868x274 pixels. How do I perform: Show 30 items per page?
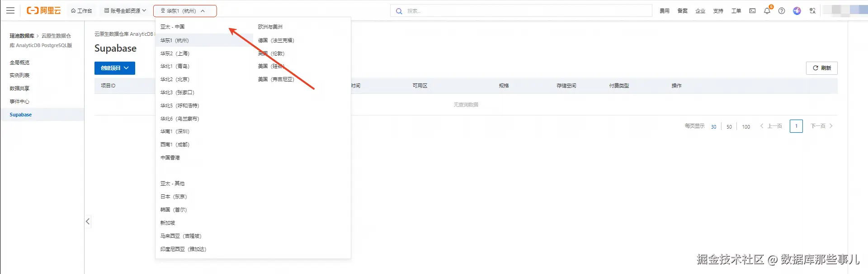tap(713, 127)
